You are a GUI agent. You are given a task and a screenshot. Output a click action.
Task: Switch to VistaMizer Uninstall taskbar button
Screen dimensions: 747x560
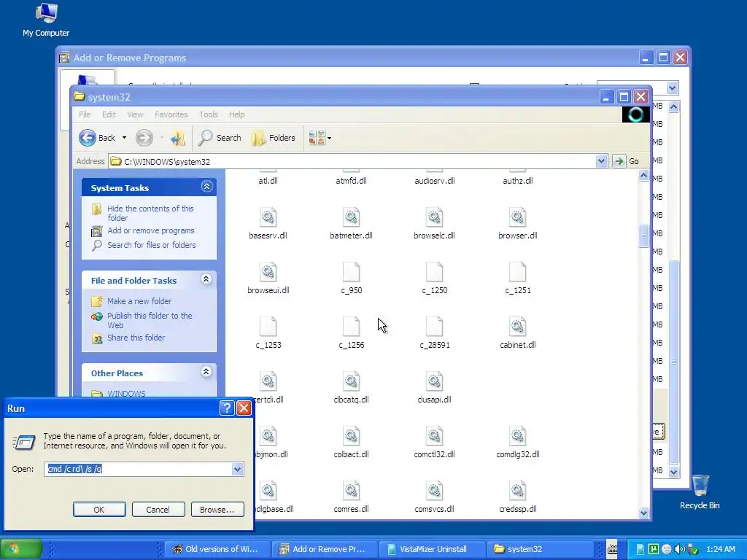point(433,549)
